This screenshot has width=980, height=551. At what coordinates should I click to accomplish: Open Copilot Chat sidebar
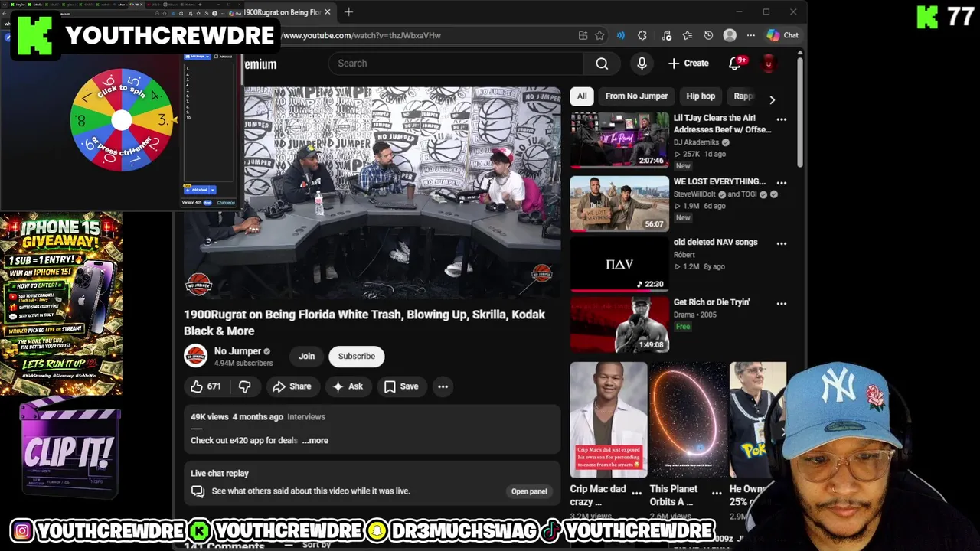pos(782,35)
